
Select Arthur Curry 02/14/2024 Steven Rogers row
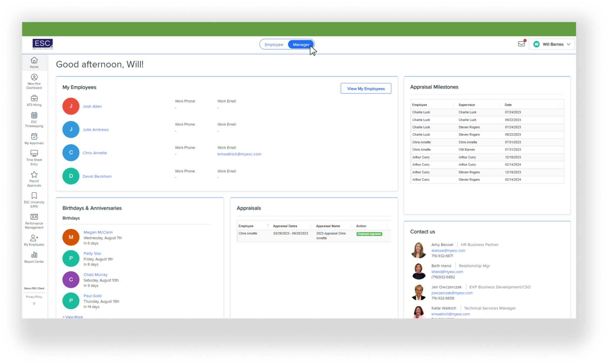[x=487, y=180]
